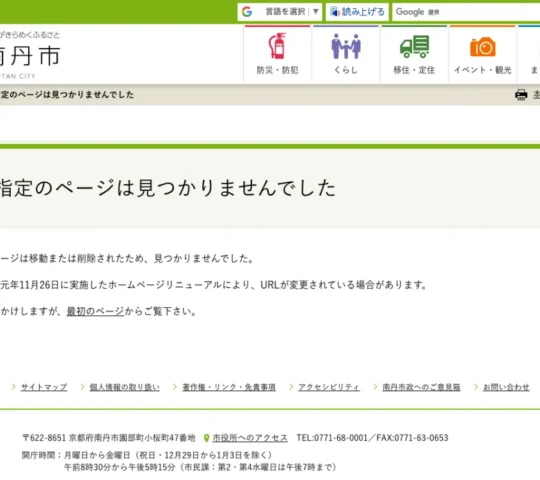Click the 南丹市 site logo
Screen dimensions: 540x480
pyautogui.click(x=30, y=55)
